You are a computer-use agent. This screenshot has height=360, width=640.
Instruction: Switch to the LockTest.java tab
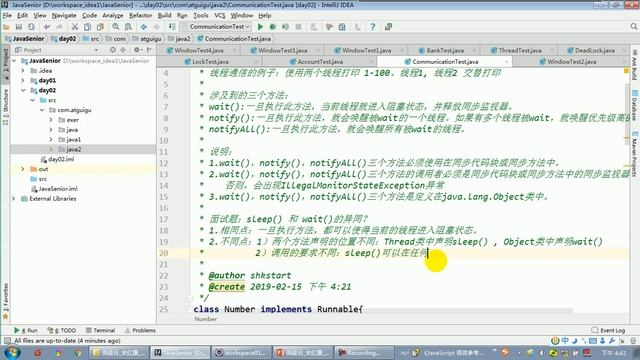(x=210, y=62)
